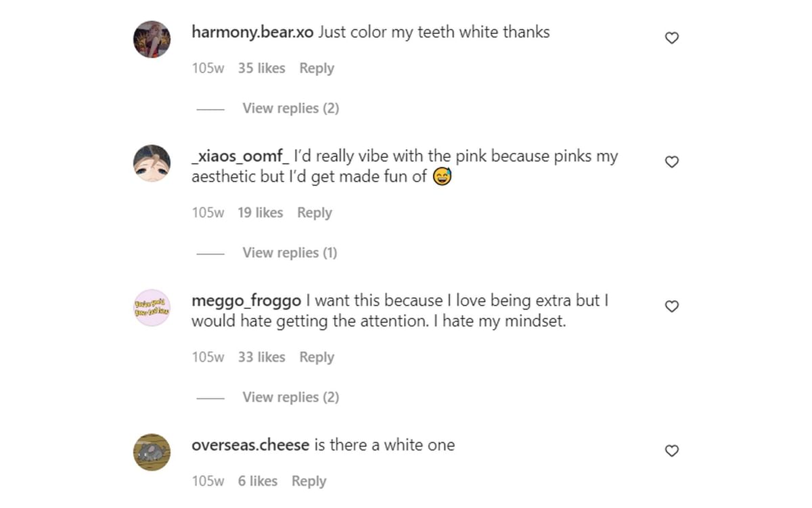The image size is (812, 508).
Task: Like harmony.bear.xo's comment via heart icon
Action: click(x=672, y=37)
